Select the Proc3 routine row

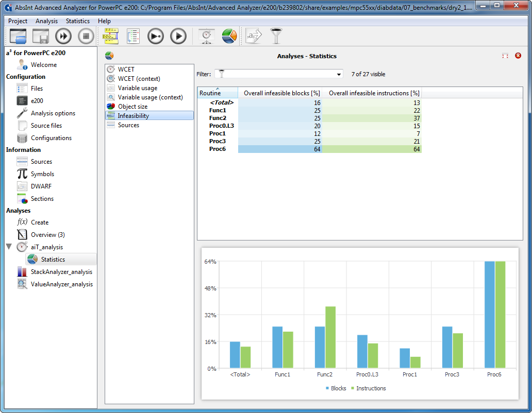point(309,141)
